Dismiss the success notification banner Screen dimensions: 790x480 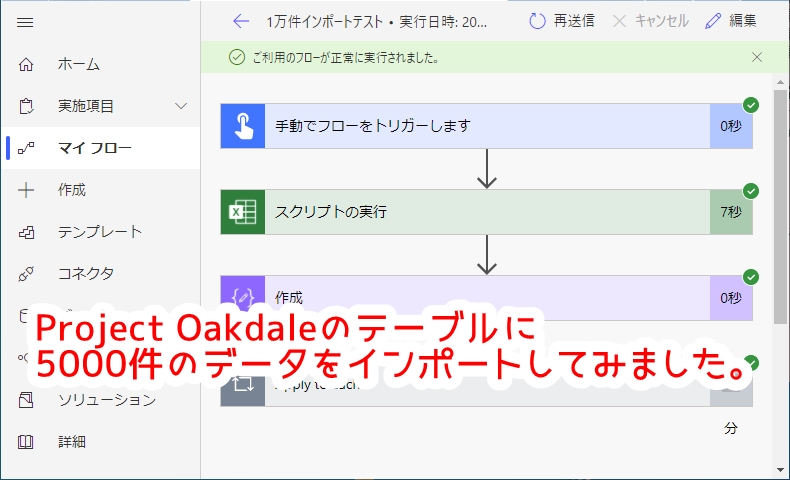pos(757,57)
